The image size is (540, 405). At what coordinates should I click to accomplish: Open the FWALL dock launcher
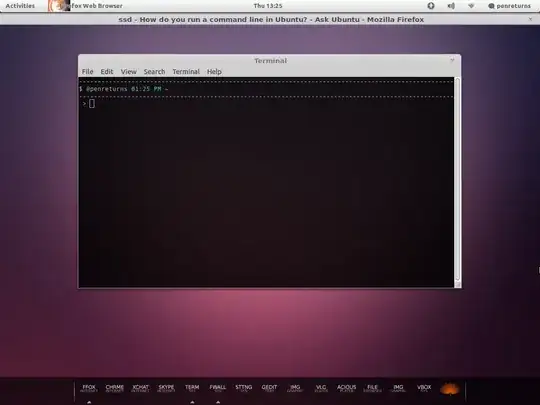point(218,388)
